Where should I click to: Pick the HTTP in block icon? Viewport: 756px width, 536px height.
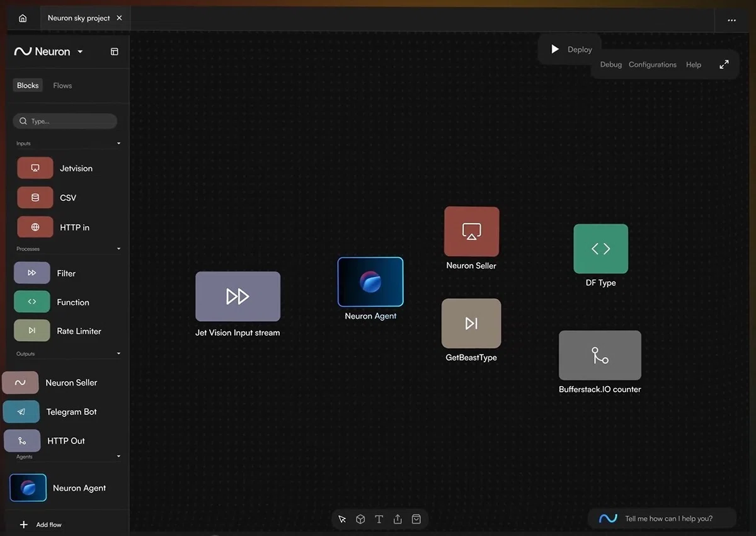coord(35,227)
